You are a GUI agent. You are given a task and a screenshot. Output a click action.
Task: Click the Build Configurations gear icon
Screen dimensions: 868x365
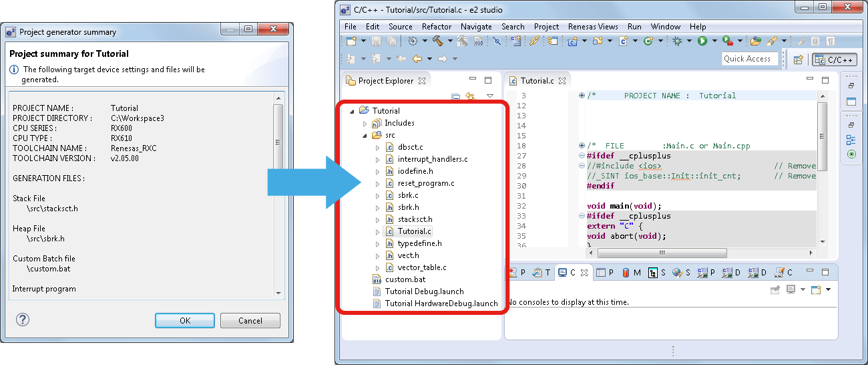(413, 41)
